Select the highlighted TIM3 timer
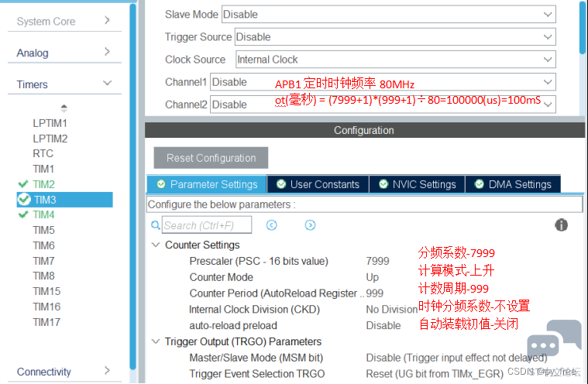 43,200
